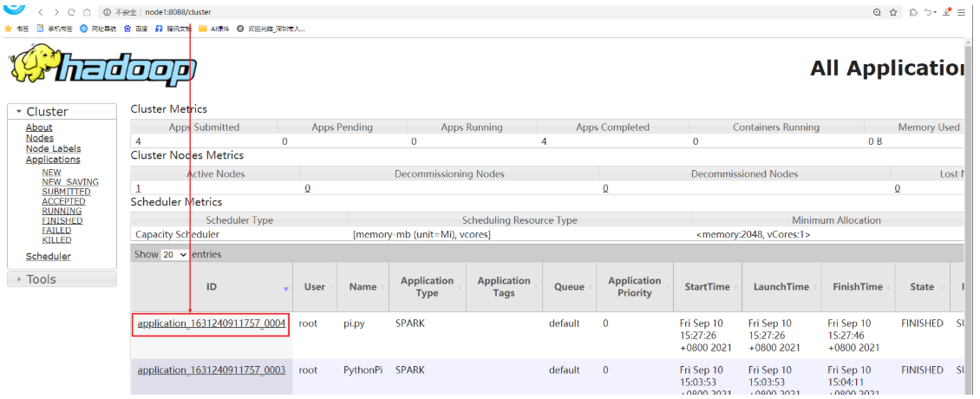Click the pi.py name cell
The width and height of the screenshot is (980, 399).
(353, 324)
